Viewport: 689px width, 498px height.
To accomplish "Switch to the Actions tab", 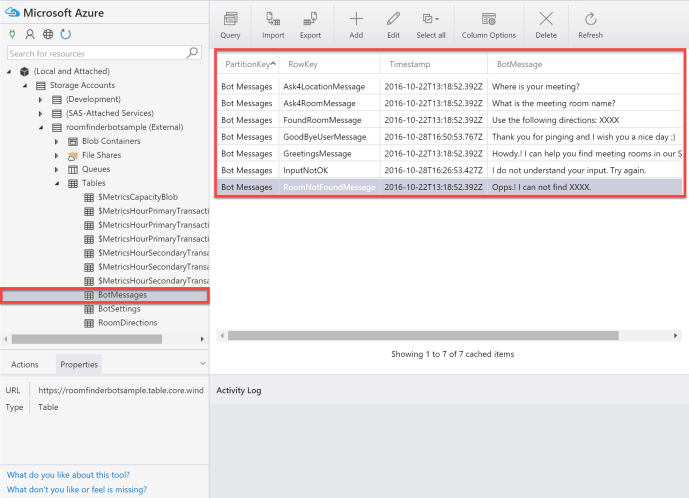I will pos(25,364).
